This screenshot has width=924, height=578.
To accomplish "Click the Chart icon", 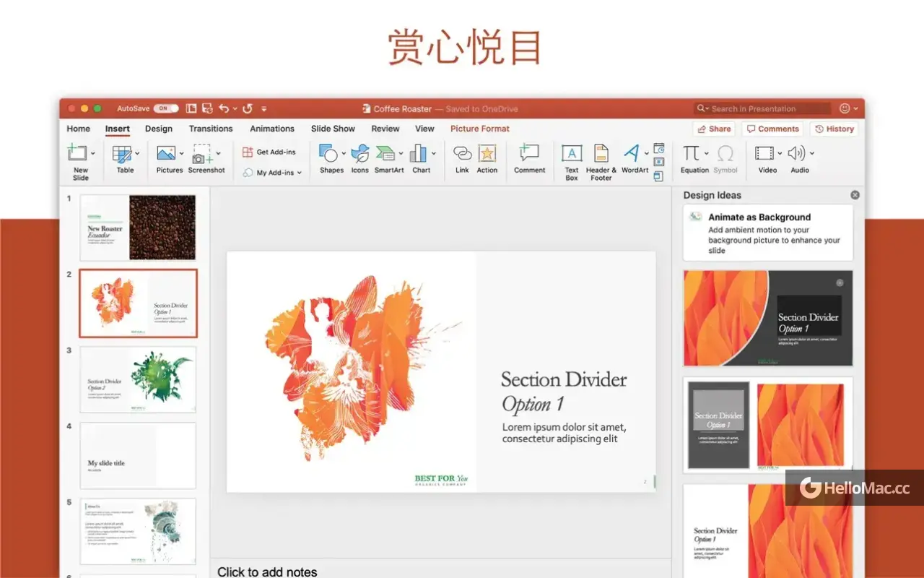I will (x=419, y=153).
